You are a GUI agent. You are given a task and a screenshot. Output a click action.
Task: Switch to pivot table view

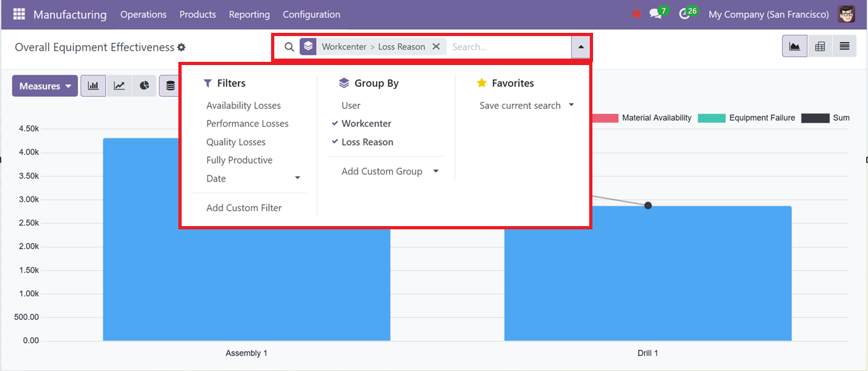820,46
